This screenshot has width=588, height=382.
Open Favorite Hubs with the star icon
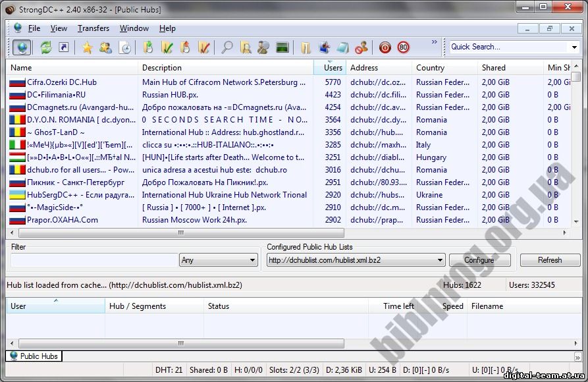click(x=88, y=47)
